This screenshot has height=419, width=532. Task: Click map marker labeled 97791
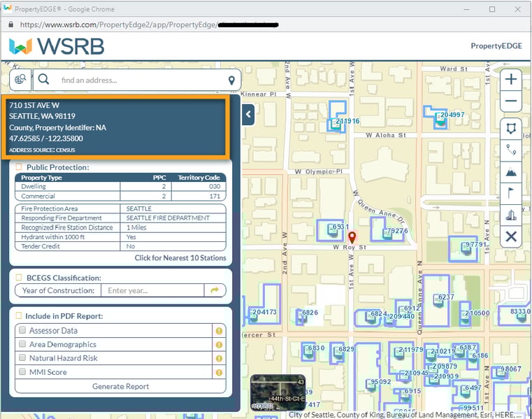tap(466, 249)
